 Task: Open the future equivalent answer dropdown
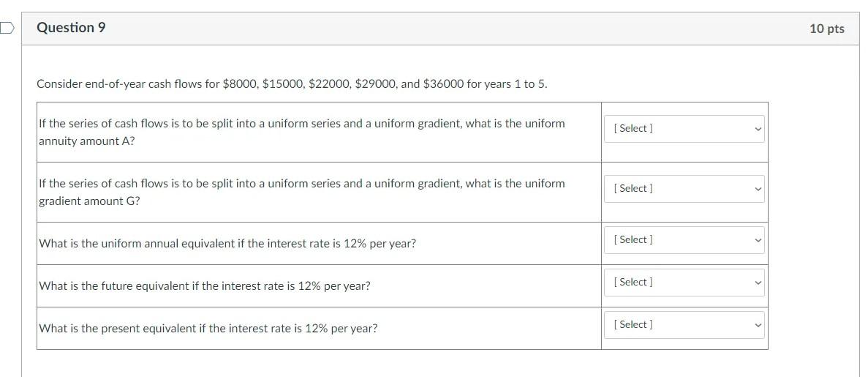coord(684,283)
